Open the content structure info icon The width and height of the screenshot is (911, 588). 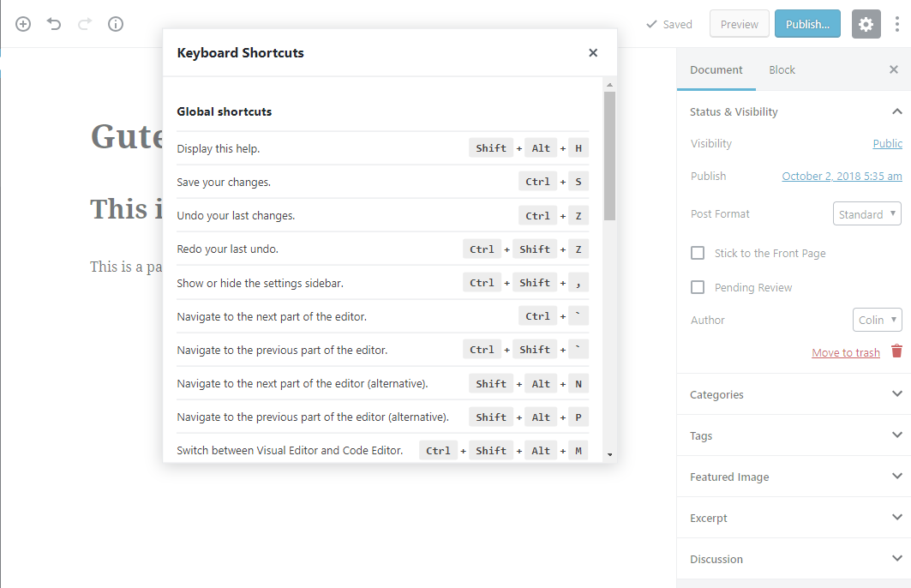(116, 24)
